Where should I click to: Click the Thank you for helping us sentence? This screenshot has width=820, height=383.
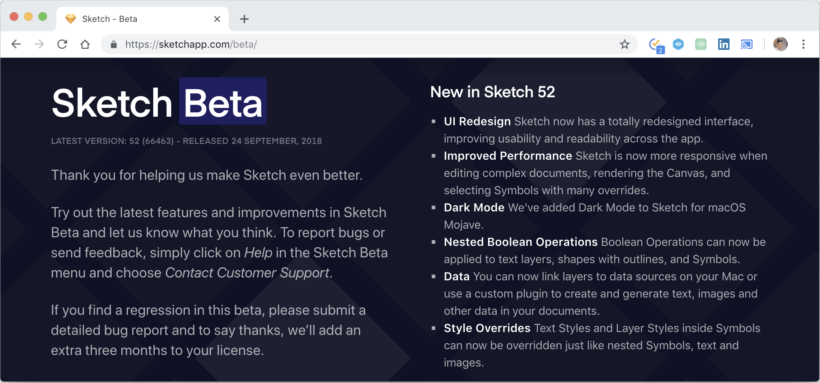207,175
